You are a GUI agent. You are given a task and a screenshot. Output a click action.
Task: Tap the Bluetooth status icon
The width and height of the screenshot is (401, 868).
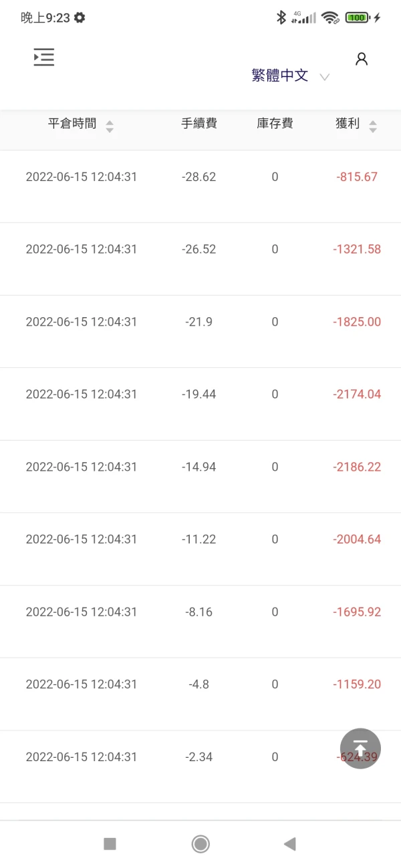[281, 18]
